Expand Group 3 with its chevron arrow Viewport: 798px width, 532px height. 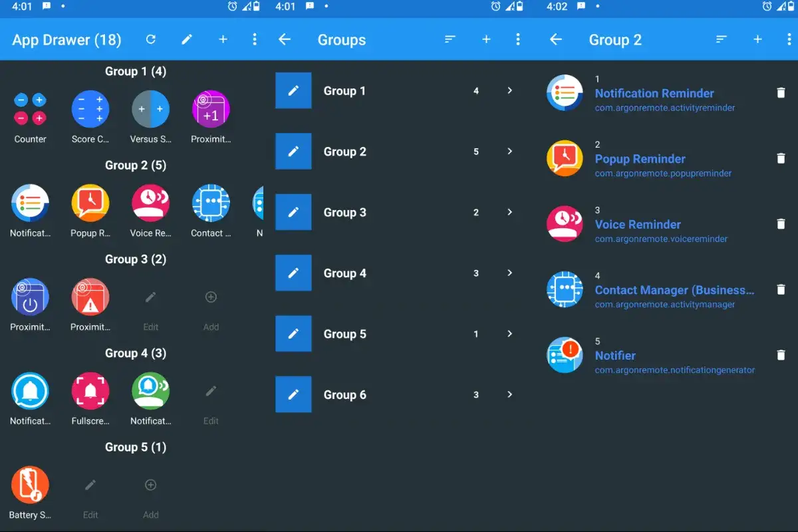click(x=509, y=212)
